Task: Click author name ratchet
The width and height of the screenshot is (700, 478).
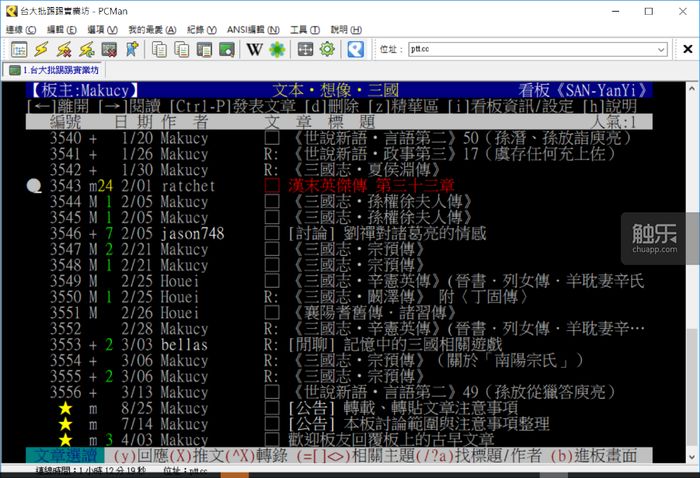Action: click(x=188, y=186)
